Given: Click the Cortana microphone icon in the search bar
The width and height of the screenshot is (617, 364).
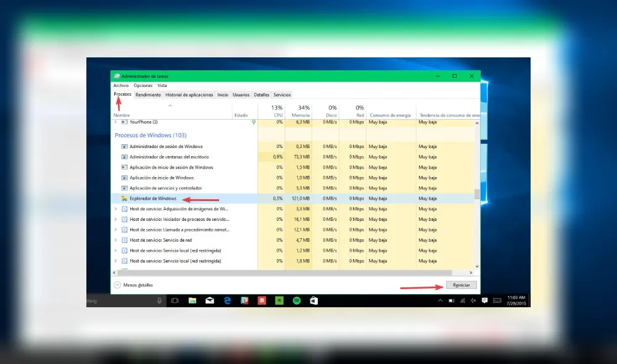Looking at the screenshot, I should point(159,301).
